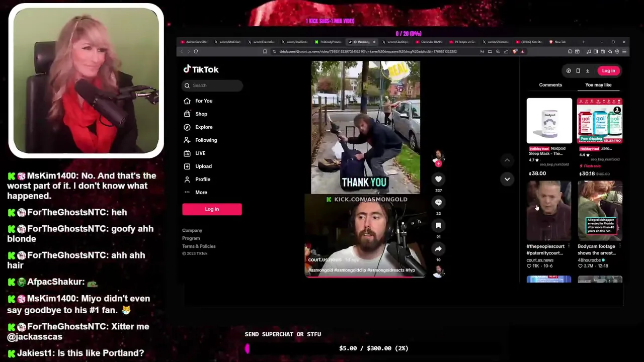Reload the page in the browser
Viewport: 644px width, 362px height.
(196, 51)
